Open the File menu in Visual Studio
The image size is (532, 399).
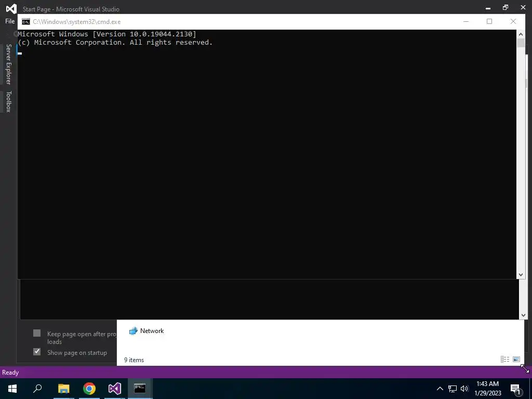(10, 21)
